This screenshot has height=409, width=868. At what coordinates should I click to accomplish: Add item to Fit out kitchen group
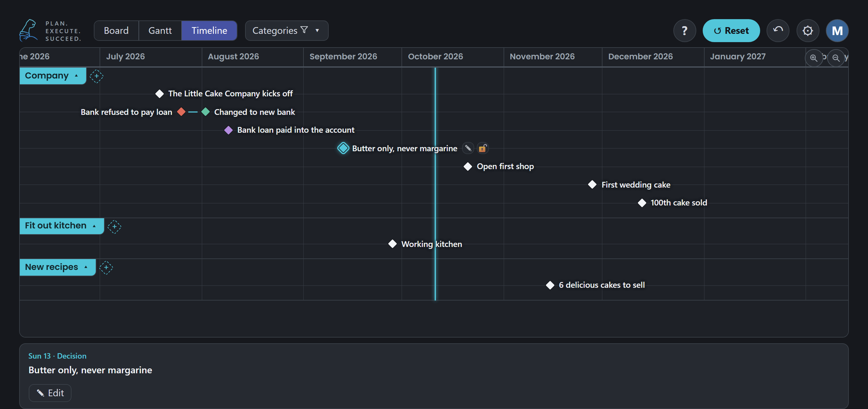[x=114, y=227]
